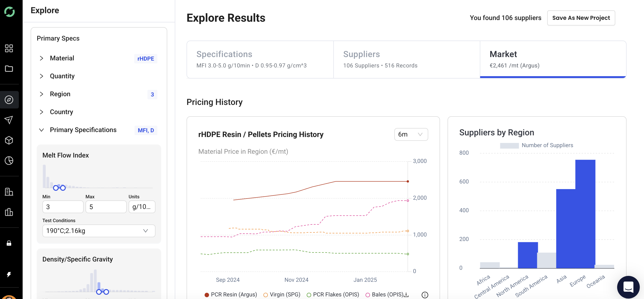The height and width of the screenshot is (299, 644).
Task: Click the Melt Flow Index Max input field
Action: tap(106, 207)
